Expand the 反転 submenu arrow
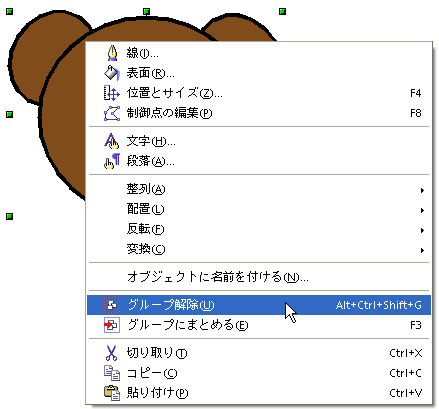The height and width of the screenshot is (409, 439). 422,230
